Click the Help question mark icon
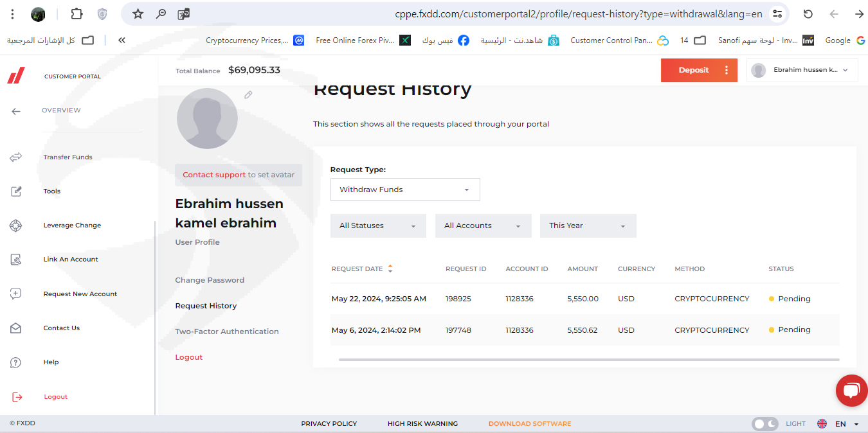868x433 pixels. coord(16,362)
